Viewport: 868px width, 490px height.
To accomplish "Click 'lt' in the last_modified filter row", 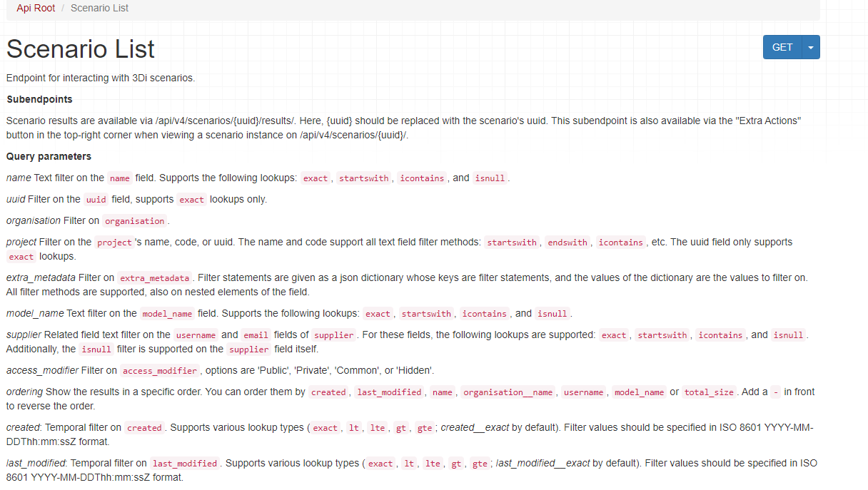I will coord(410,464).
